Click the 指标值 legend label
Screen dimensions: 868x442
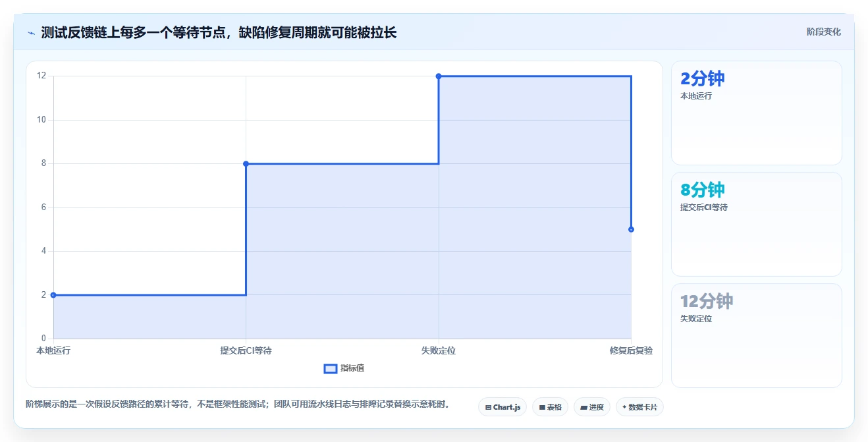tap(352, 368)
